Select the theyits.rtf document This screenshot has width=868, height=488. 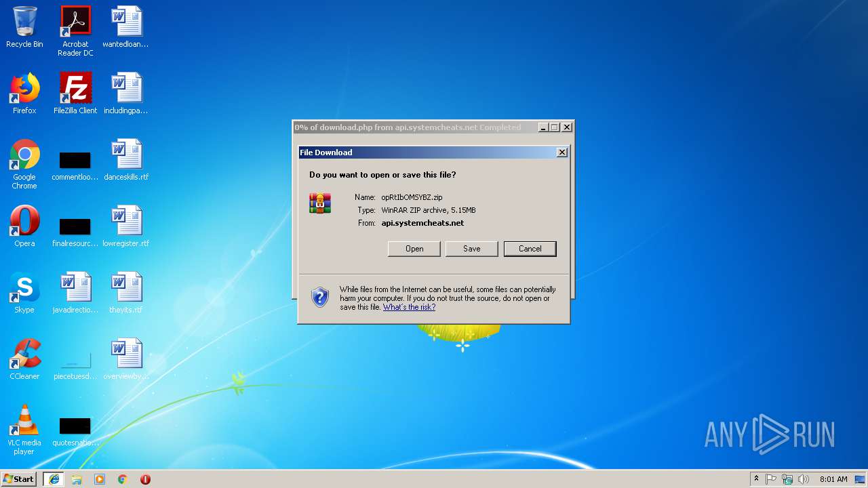[x=126, y=293]
